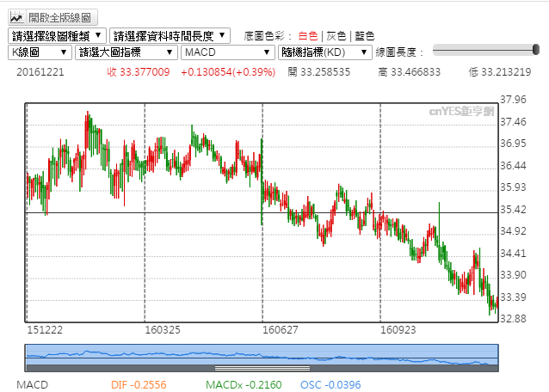Click the 36.44 price axis label
This screenshot has height=392, width=549.
click(x=513, y=165)
